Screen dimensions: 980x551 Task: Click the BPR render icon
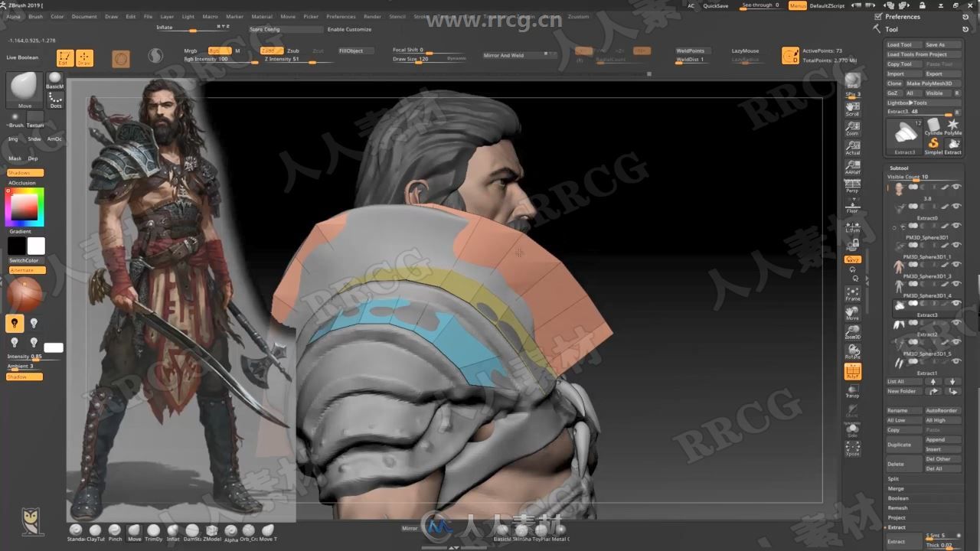pyautogui.click(x=852, y=80)
